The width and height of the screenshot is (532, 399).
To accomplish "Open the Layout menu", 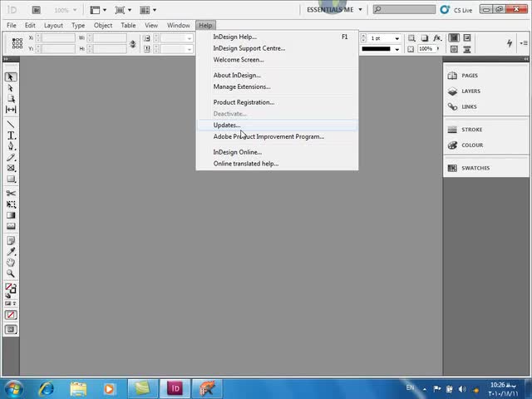I will (x=53, y=26).
